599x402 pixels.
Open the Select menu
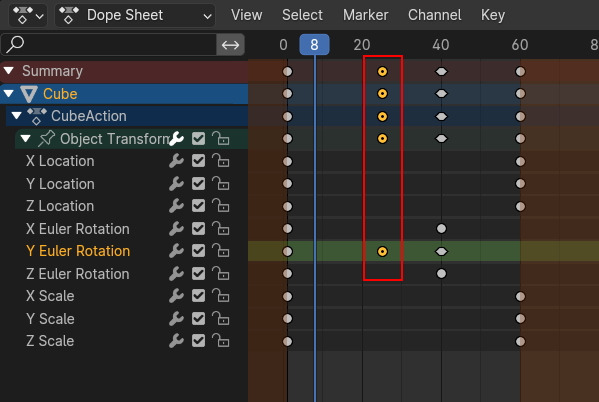(302, 15)
